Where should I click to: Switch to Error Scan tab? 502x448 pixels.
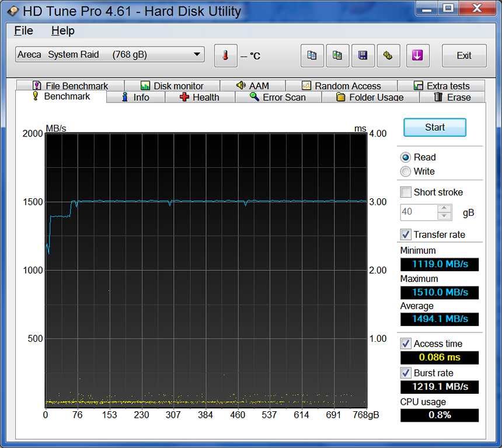[x=278, y=97]
